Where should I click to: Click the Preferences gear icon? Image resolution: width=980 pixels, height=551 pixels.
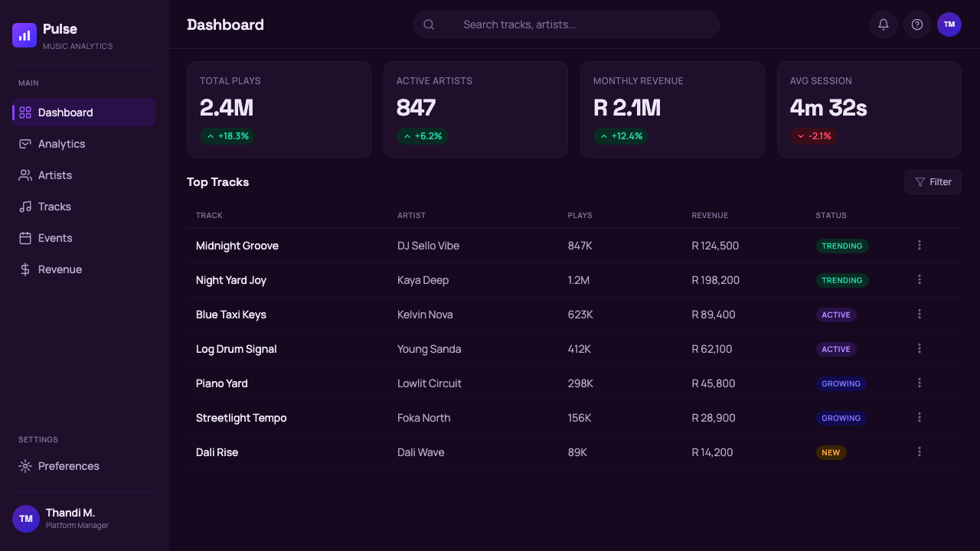(25, 466)
